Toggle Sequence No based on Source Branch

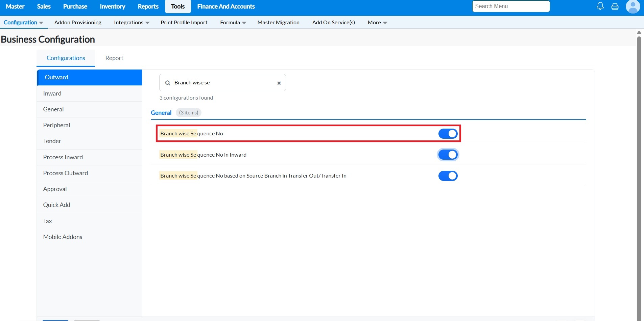coord(448,176)
